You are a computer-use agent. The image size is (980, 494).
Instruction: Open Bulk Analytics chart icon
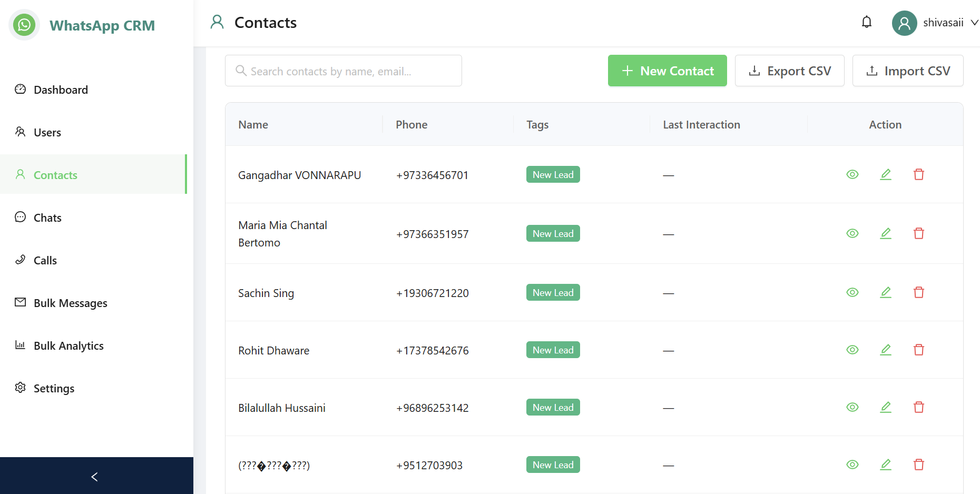click(x=20, y=345)
